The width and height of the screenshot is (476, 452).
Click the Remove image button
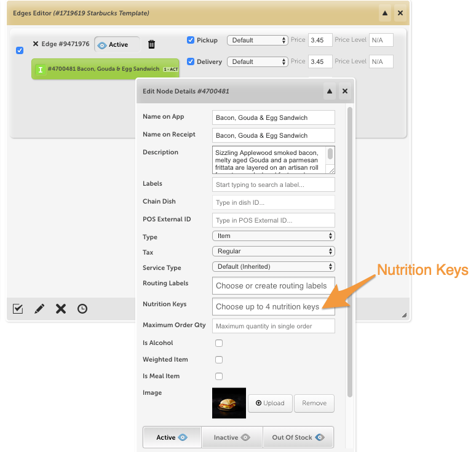pyautogui.click(x=314, y=403)
